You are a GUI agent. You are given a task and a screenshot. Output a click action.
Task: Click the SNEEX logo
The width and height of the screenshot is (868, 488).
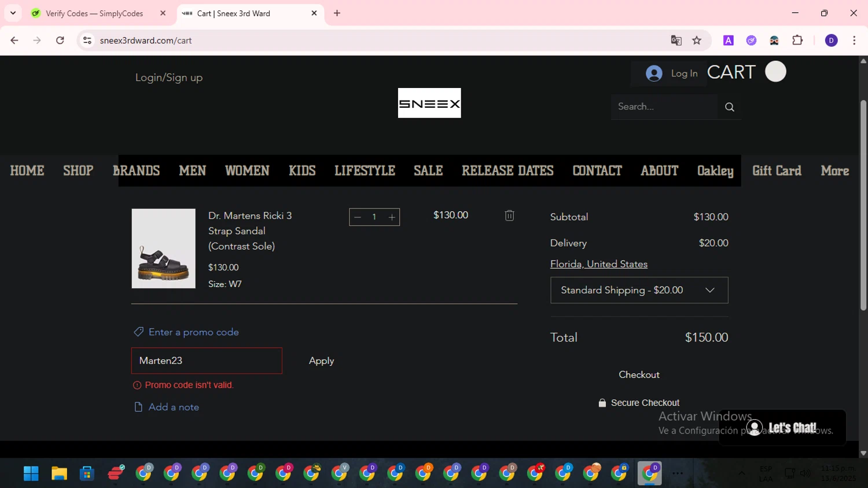429,103
